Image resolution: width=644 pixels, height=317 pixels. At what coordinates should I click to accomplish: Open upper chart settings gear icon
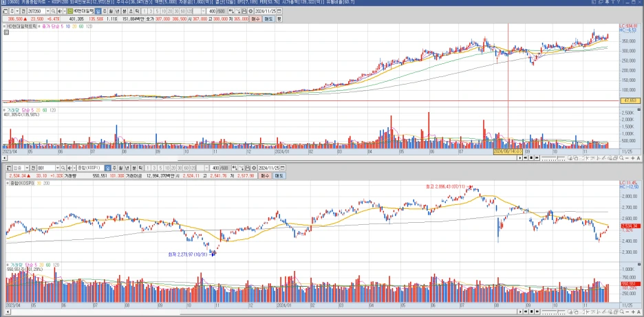pyautogui.click(x=250, y=11)
